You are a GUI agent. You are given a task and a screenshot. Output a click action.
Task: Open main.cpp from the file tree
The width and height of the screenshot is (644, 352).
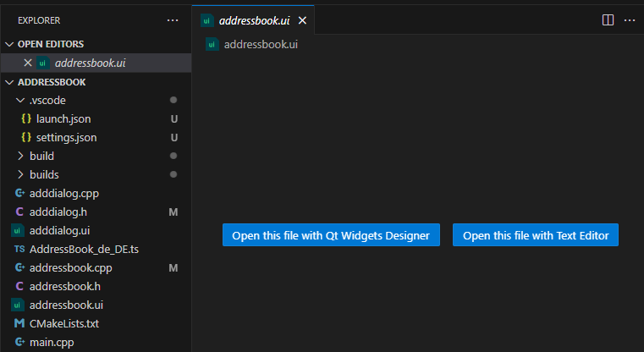pos(52,343)
